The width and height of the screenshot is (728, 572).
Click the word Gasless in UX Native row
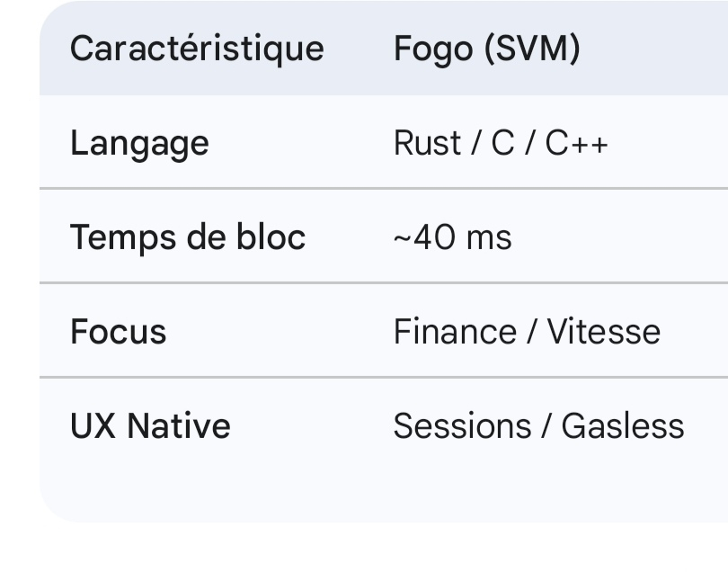(x=623, y=425)
